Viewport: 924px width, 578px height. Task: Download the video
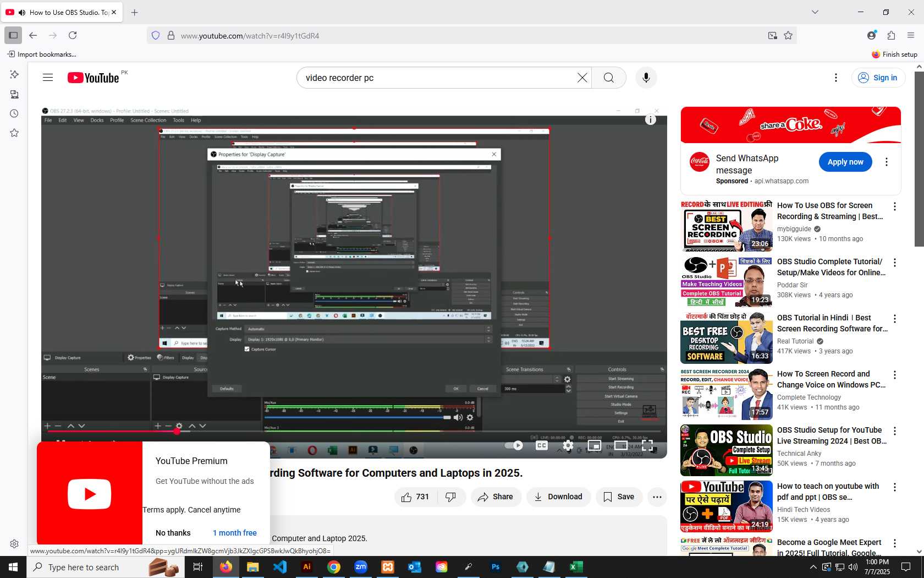558,497
